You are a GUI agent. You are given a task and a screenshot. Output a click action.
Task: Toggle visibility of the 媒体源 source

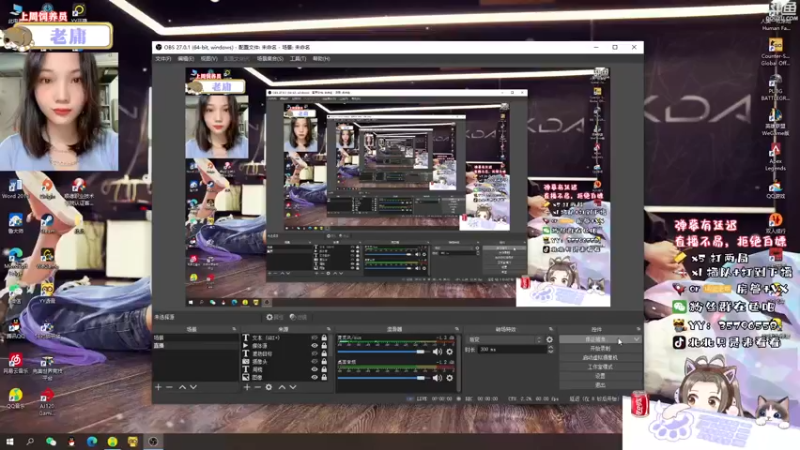click(314, 345)
